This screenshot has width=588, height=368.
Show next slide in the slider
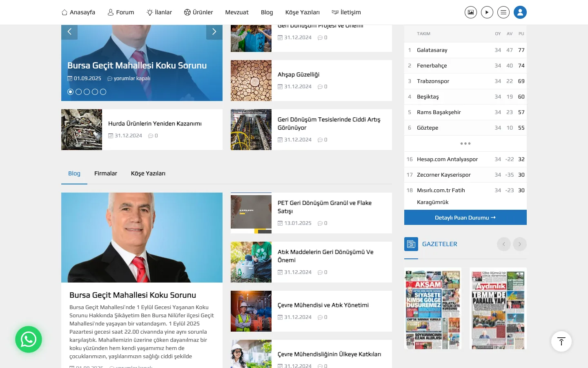[x=214, y=31]
